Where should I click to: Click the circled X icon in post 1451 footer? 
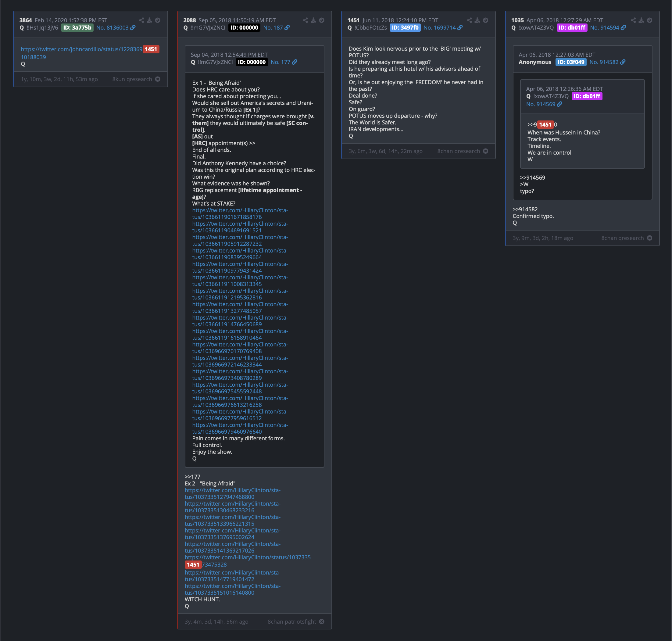[x=485, y=151]
